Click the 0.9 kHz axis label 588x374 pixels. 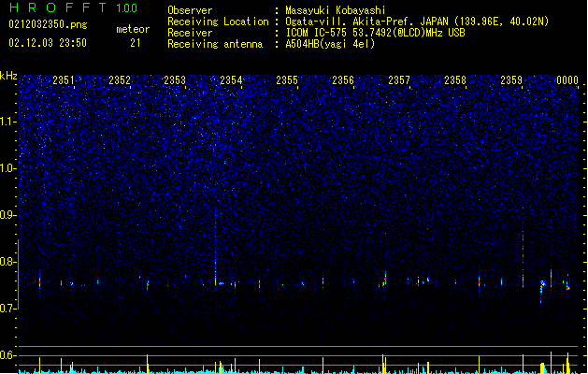pos(7,215)
